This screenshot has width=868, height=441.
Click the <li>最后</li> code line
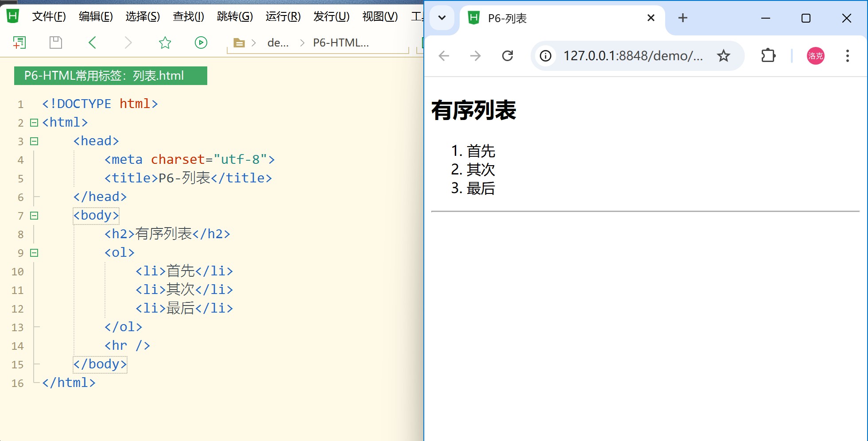tap(184, 308)
